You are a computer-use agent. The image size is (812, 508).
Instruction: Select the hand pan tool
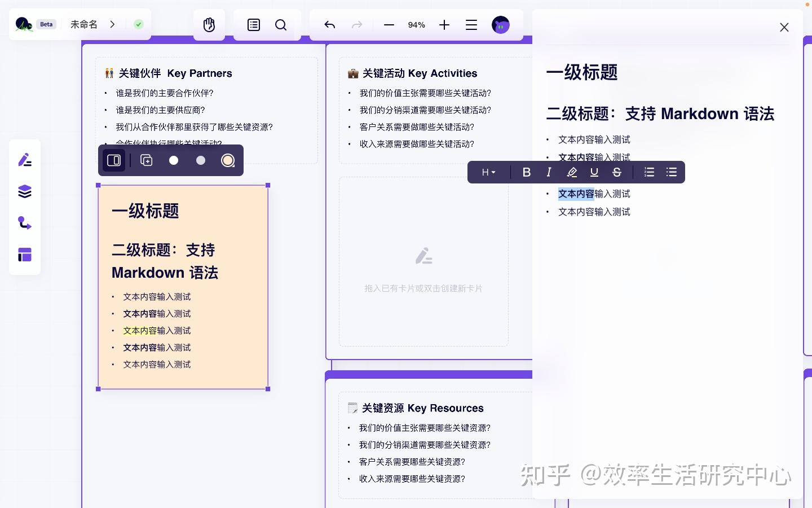pyautogui.click(x=209, y=25)
